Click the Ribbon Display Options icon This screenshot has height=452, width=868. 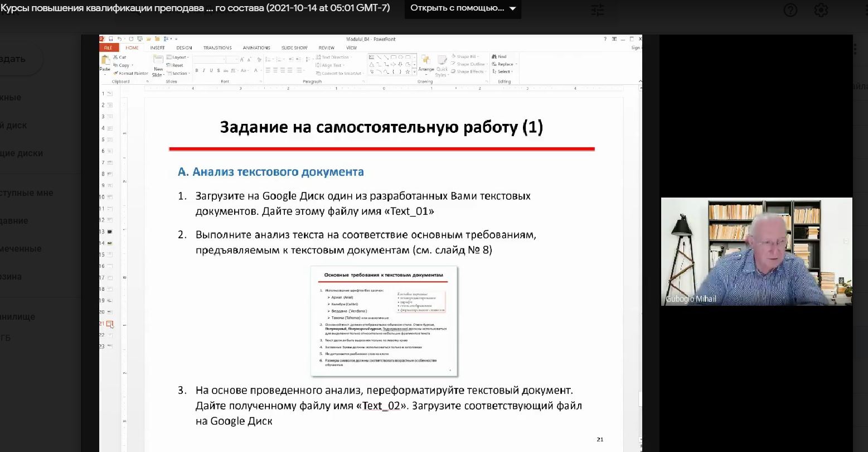[614, 39]
